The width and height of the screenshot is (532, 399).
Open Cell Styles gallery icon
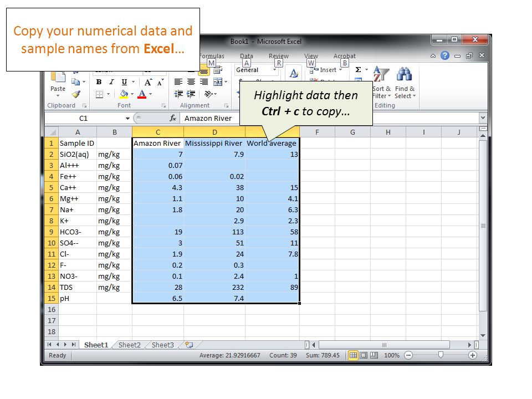coord(294,73)
